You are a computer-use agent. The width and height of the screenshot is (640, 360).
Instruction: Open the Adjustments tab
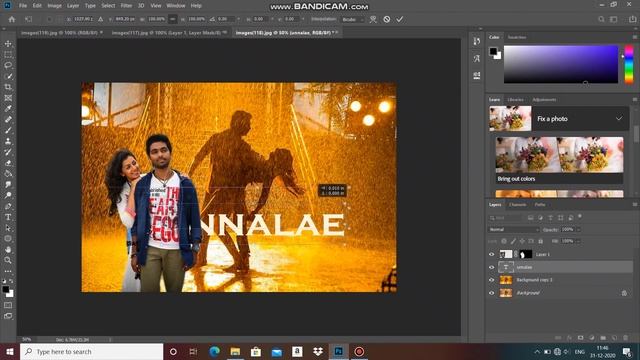[x=544, y=100]
